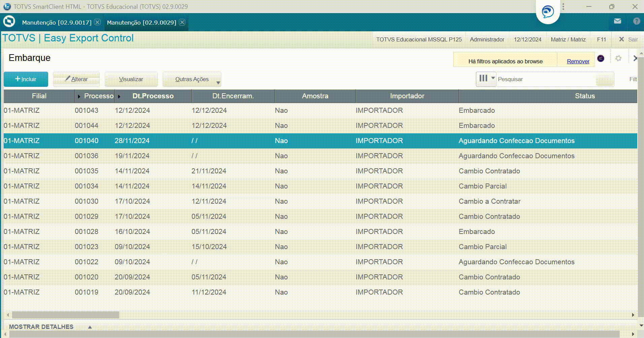Click the TOTVS logo icon beside the tabs
644x338 pixels.
[x=9, y=22]
